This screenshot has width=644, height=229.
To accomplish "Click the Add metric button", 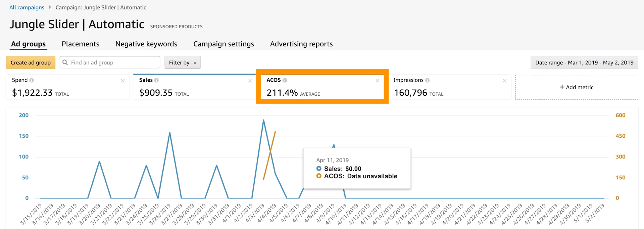I will 577,87.
